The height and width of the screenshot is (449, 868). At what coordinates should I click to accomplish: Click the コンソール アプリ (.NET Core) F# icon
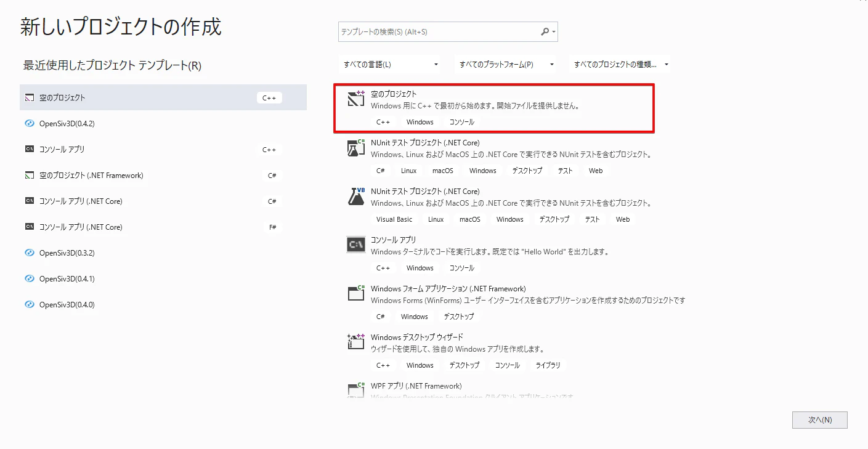pos(29,227)
